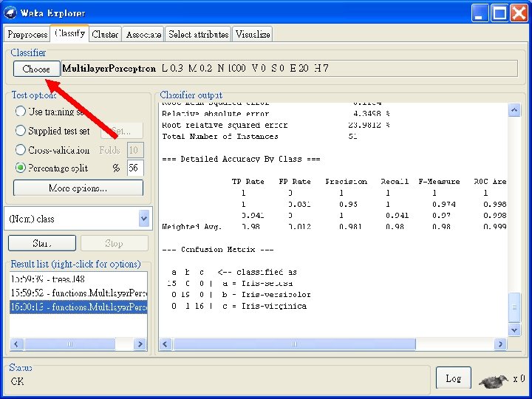Click result list left scroll arrow
This screenshot has width=532, height=399.
[x=16, y=344]
